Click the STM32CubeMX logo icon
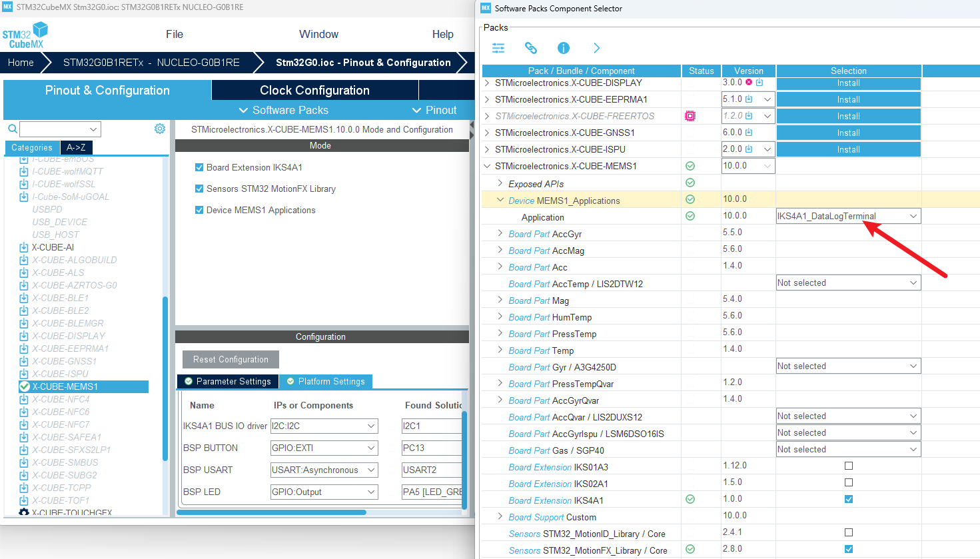This screenshot has width=980, height=559. [25, 35]
